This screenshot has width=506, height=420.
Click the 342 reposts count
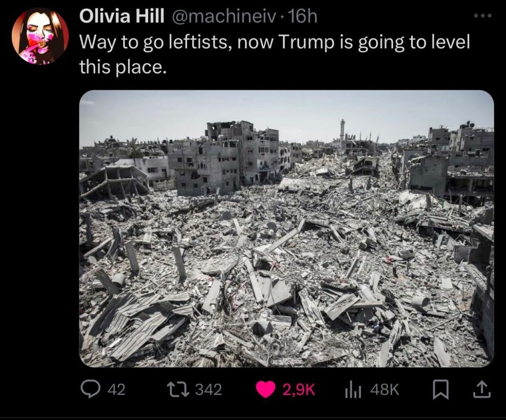point(209,389)
